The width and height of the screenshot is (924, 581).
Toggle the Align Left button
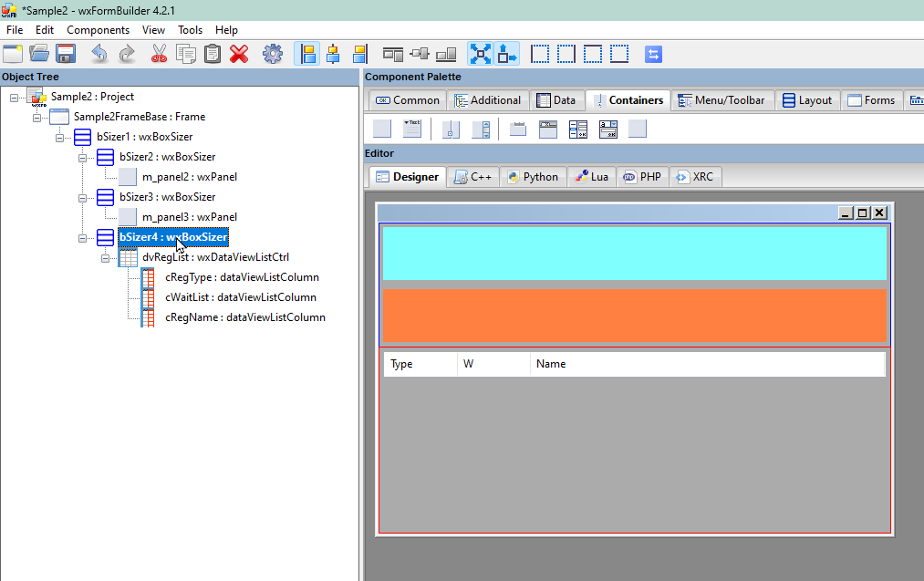pos(306,54)
